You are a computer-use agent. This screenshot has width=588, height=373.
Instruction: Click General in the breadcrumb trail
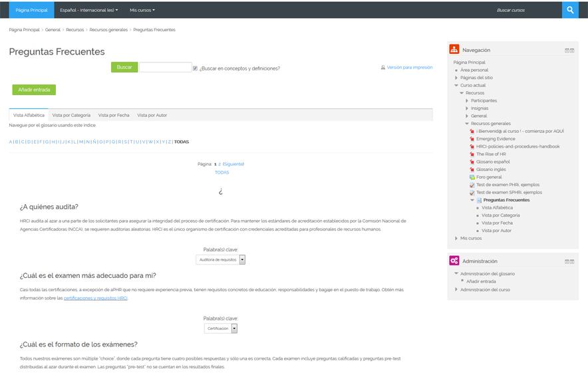click(53, 30)
